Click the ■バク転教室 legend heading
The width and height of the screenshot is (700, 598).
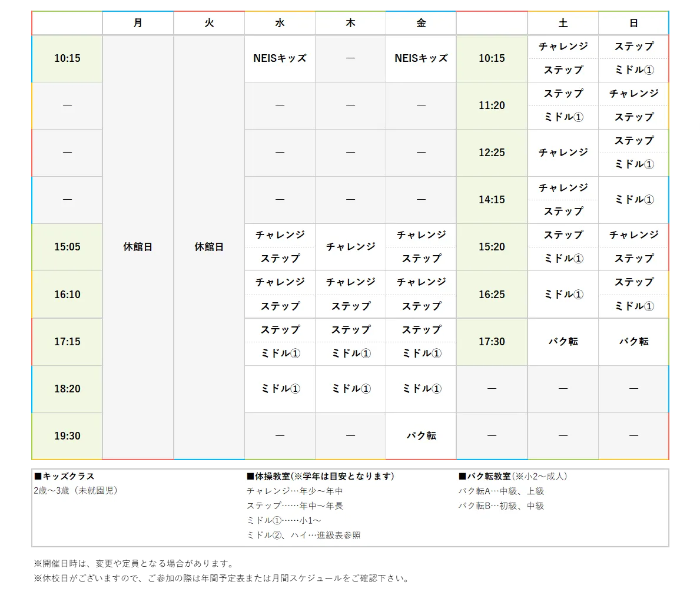[x=485, y=476]
